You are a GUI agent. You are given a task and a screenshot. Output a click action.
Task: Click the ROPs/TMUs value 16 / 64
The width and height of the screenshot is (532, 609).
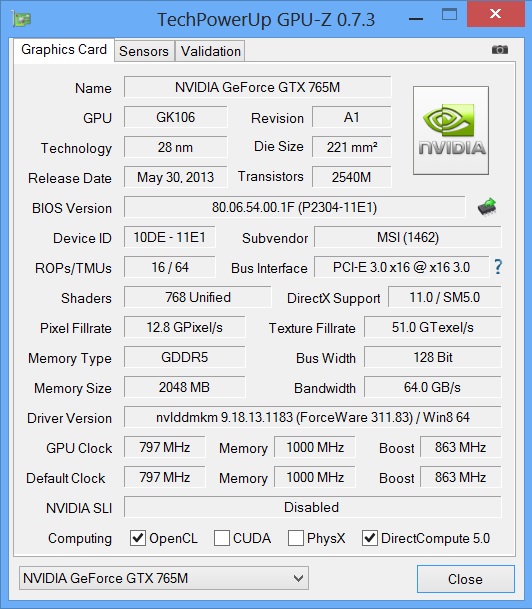point(169,267)
